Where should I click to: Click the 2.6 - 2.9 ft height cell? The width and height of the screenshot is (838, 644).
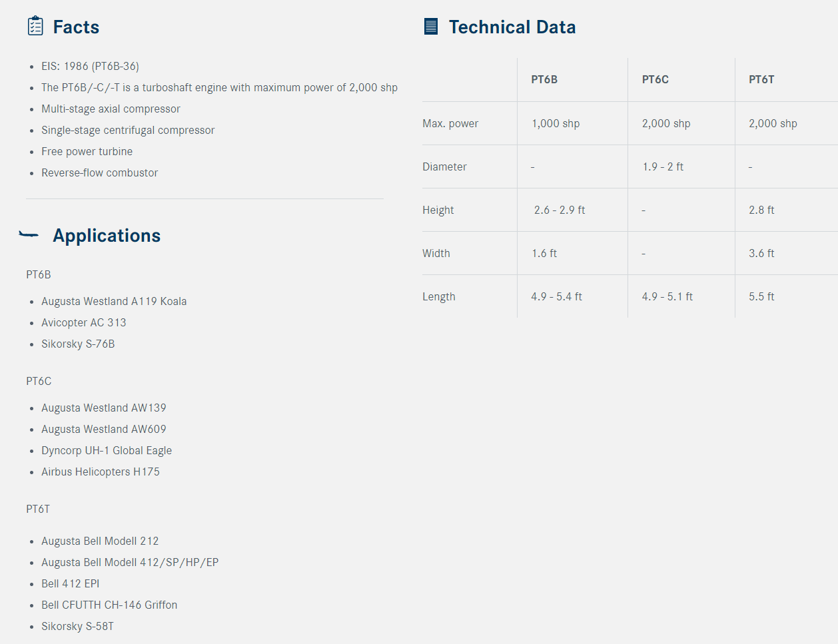click(x=560, y=210)
